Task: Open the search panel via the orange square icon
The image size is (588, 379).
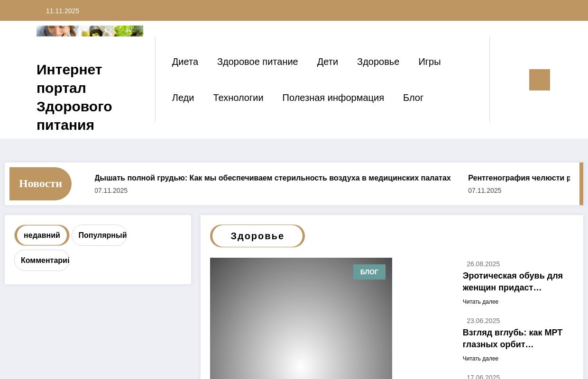Action: point(539,80)
